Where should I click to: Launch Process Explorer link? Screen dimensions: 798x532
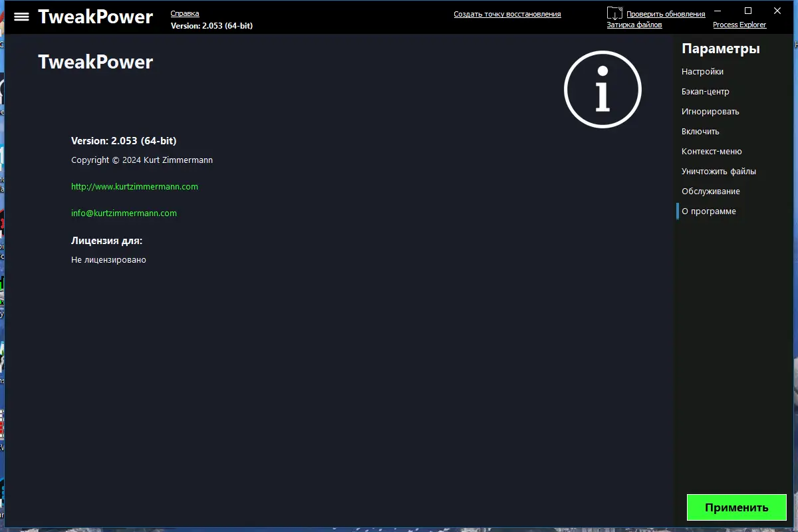coord(739,25)
